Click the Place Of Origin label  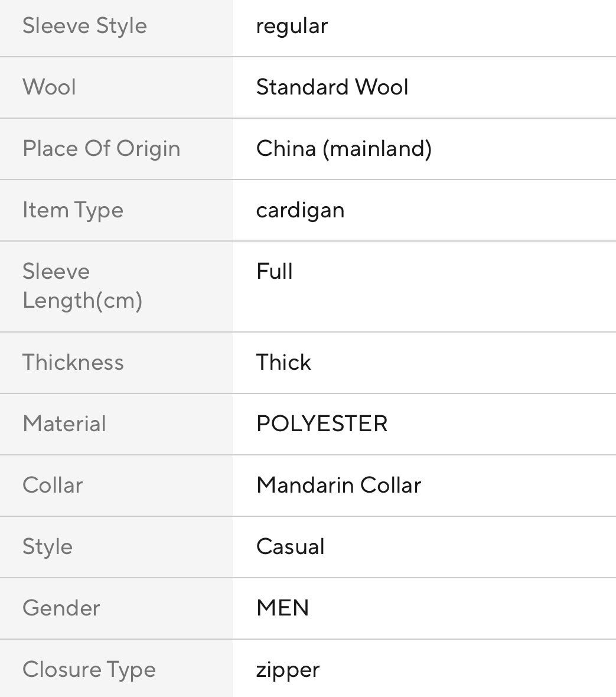(101, 149)
